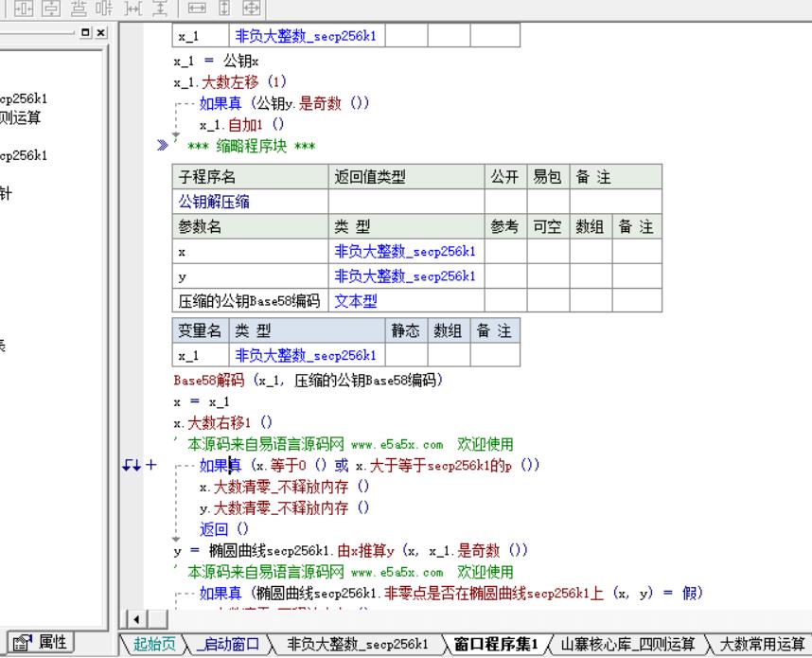This screenshot has height=658, width=812.
Task: Select the 压缩的公钥Base58编码 parameter name
Action: (x=249, y=300)
